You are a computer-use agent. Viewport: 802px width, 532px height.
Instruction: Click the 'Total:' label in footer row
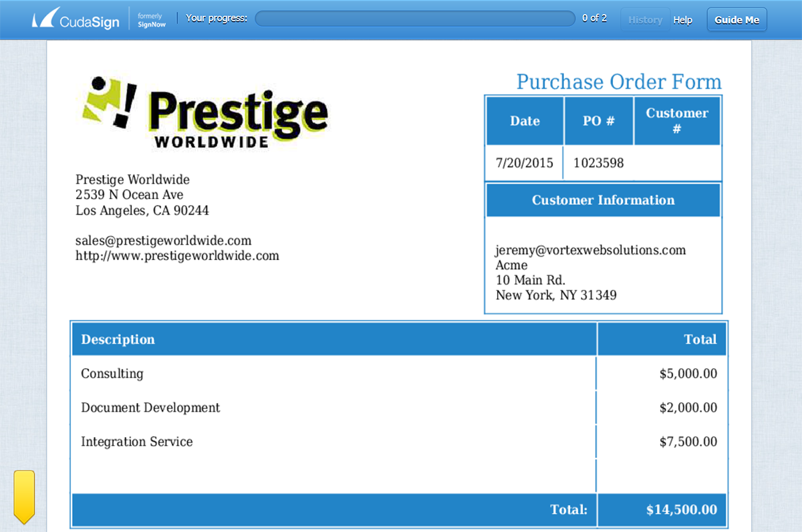coord(569,510)
